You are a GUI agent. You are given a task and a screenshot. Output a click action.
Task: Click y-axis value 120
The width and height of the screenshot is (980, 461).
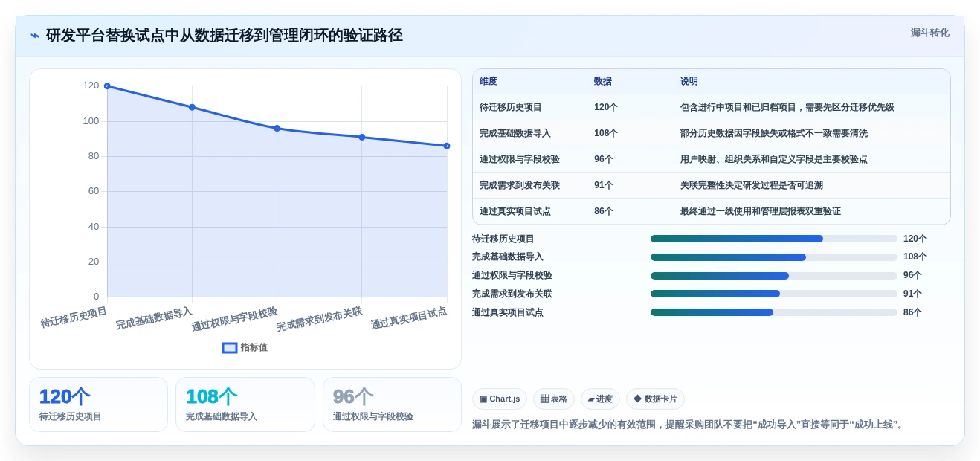click(91, 86)
